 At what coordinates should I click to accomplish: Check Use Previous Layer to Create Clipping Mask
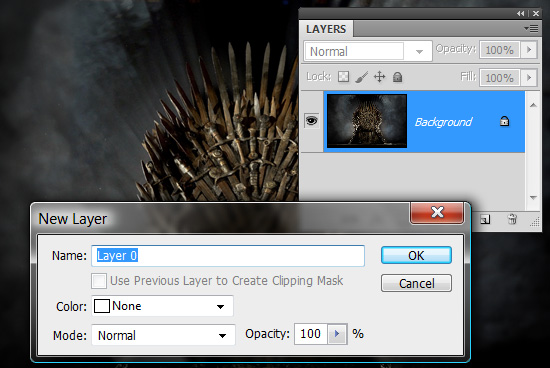[x=99, y=281]
